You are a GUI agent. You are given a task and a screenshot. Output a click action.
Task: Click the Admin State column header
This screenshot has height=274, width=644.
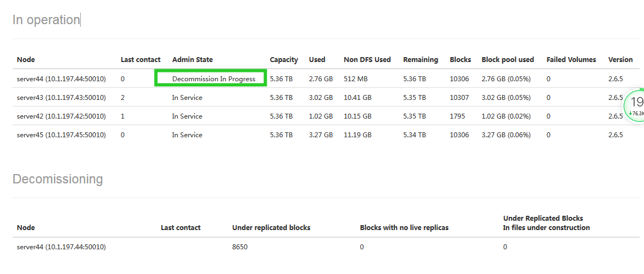[192, 60]
